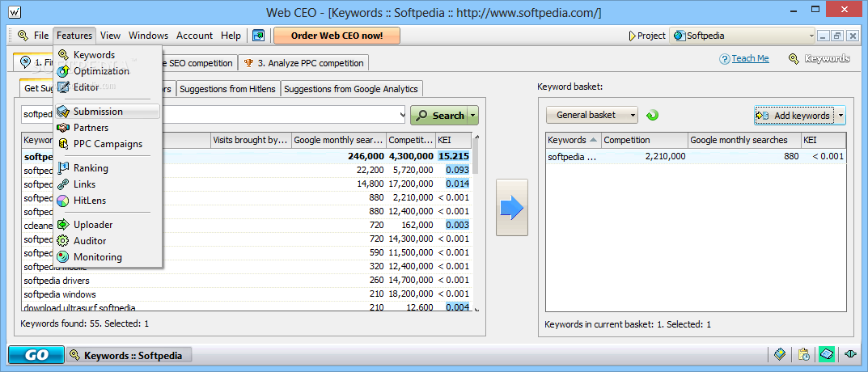The image size is (868, 372).
Task: Switch to the SEO competition tab
Action: [x=201, y=62]
